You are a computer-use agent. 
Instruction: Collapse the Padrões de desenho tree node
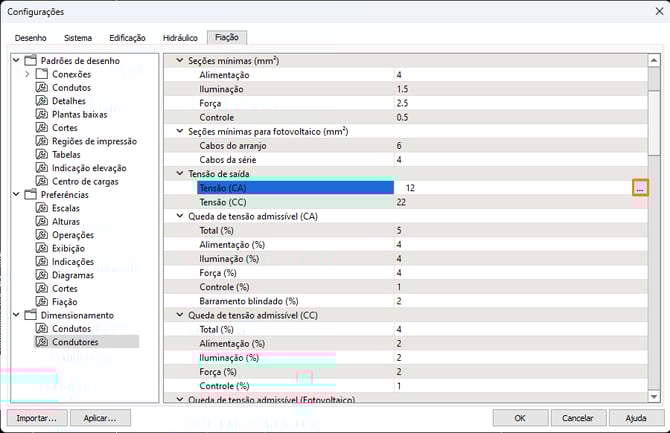tap(15, 61)
